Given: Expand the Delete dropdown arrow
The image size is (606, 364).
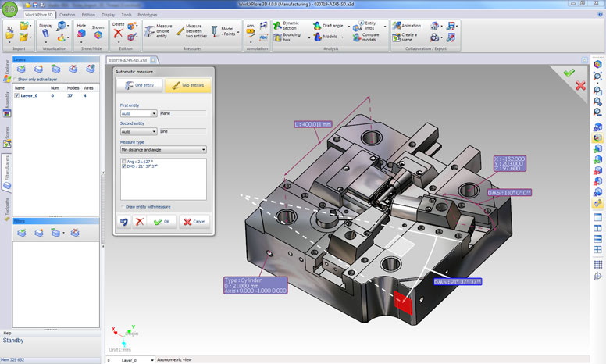Looking at the screenshot, I should (x=118, y=42).
